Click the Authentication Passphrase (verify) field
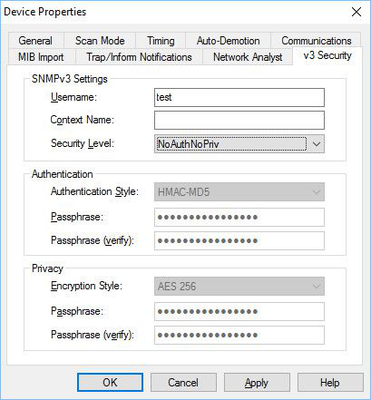 239,241
